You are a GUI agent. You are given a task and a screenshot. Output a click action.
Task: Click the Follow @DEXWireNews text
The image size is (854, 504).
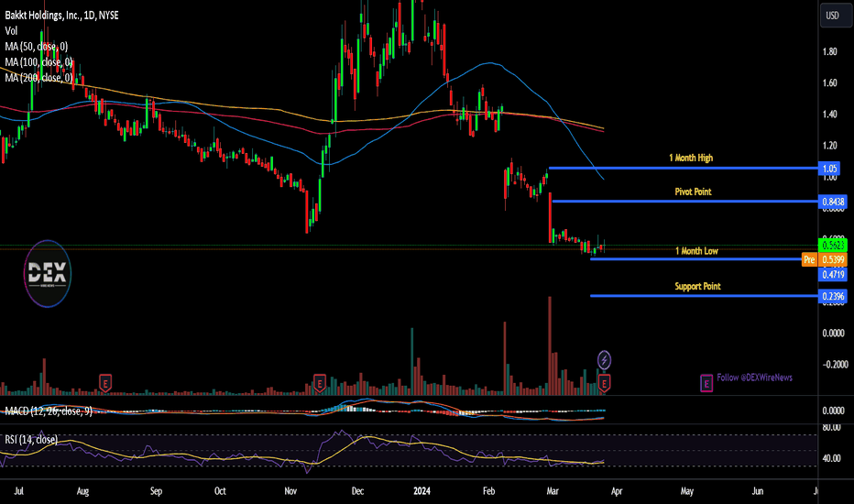point(754,377)
